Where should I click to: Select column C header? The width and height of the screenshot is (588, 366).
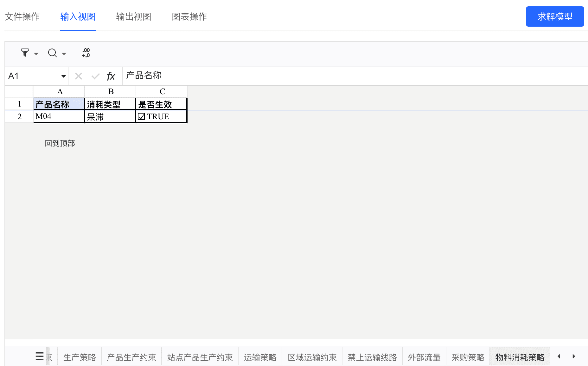(162, 92)
